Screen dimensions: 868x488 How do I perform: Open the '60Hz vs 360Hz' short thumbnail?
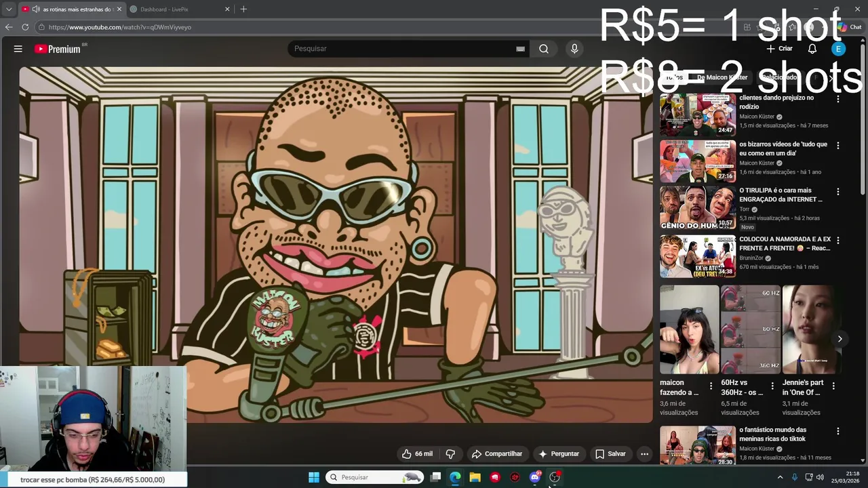click(751, 329)
